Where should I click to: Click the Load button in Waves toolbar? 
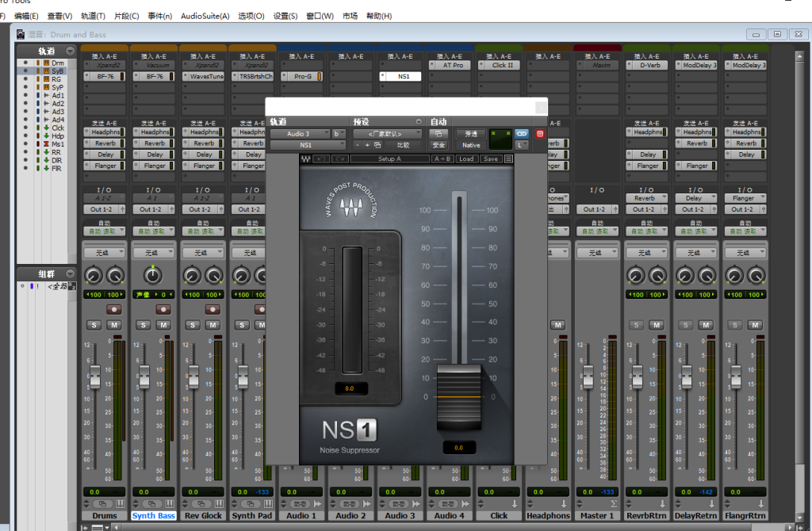[466, 159]
